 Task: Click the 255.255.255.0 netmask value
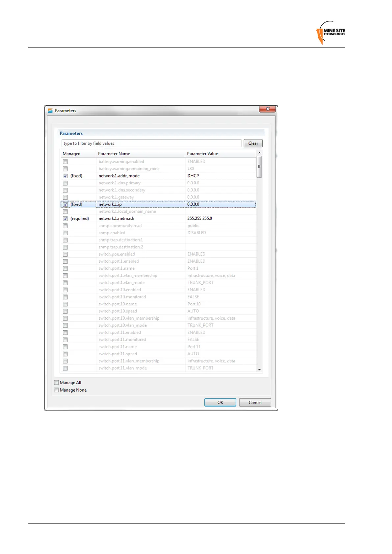[x=199, y=218]
